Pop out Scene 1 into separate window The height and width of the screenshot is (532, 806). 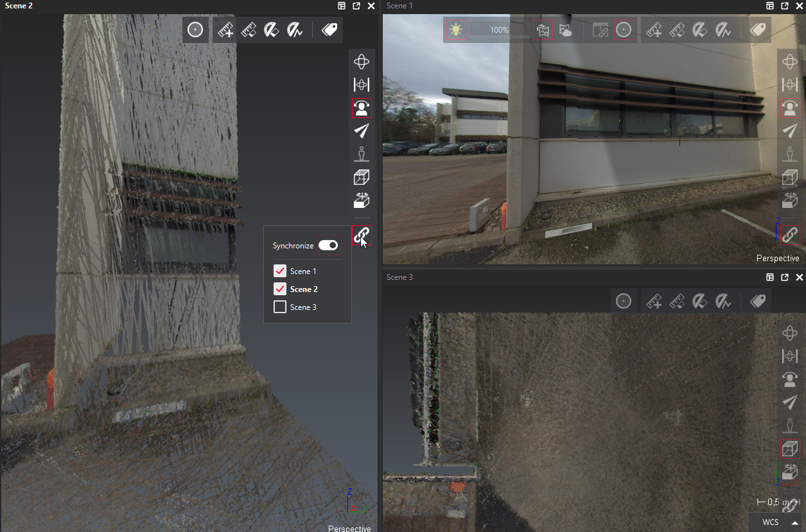click(785, 6)
